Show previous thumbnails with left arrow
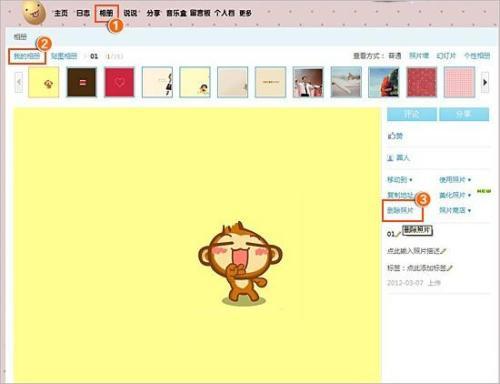The height and width of the screenshot is (384, 500). (x=19, y=82)
